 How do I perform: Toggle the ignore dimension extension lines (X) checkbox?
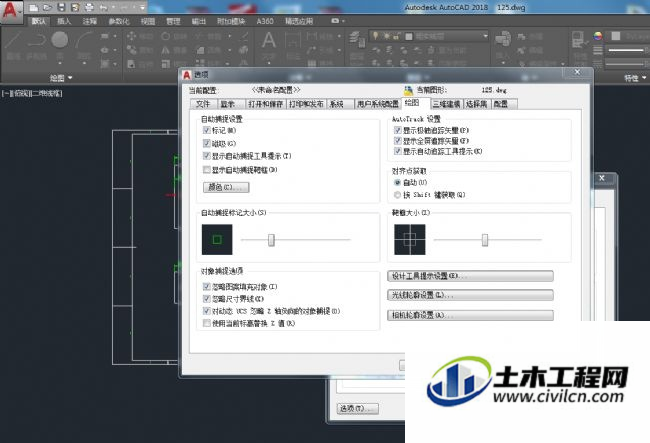(x=206, y=298)
